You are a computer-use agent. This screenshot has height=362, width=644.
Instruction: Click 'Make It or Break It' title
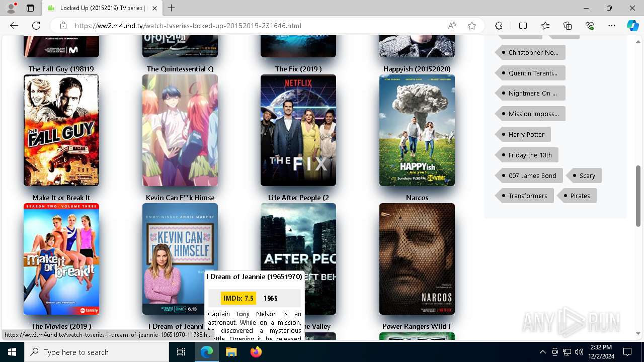tap(61, 198)
